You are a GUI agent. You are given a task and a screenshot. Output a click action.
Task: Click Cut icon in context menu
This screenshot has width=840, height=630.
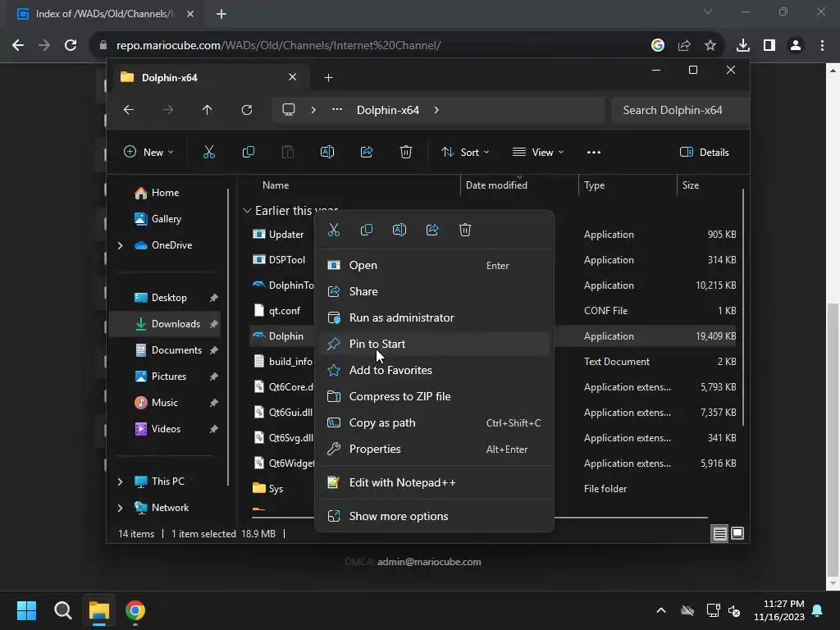point(334,230)
